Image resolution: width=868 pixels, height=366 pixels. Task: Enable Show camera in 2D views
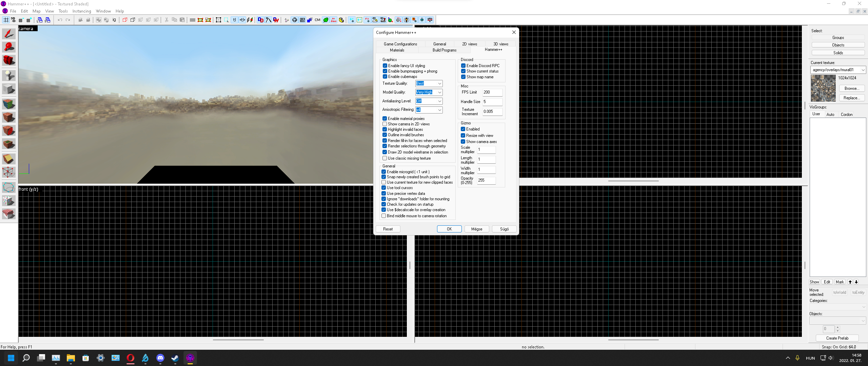click(384, 124)
